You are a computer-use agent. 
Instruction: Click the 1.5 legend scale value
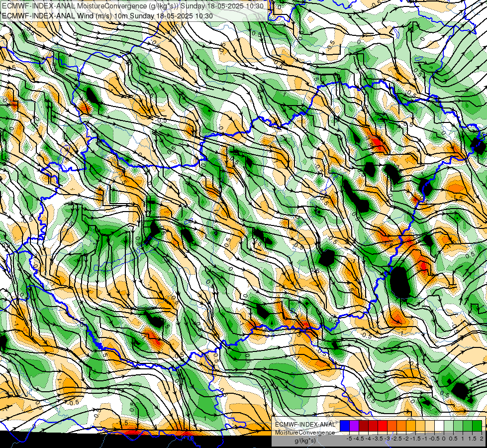(x=472, y=439)
